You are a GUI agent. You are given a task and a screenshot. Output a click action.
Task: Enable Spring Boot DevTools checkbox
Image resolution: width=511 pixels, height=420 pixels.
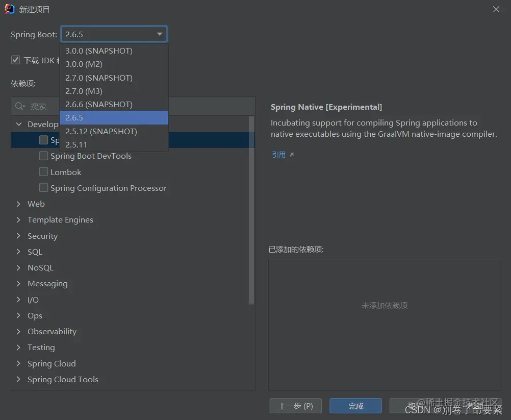coord(43,156)
